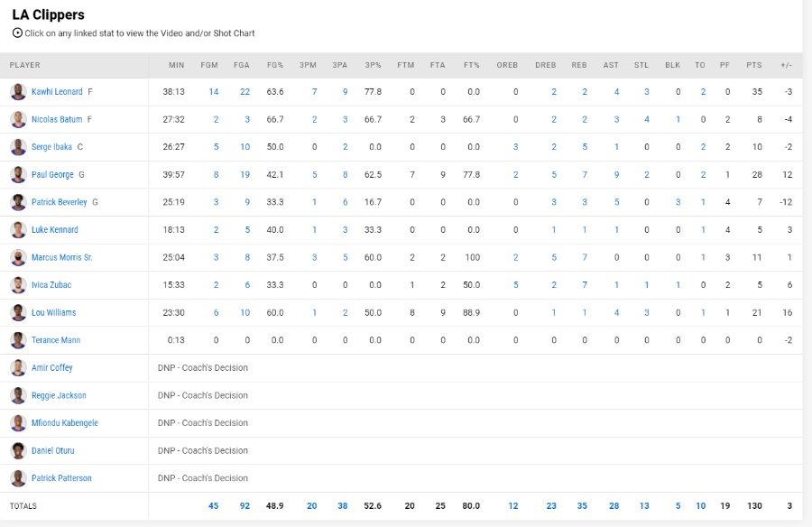The image size is (812, 527).
Task: Open Daniel Oturu's profile link
Action: tap(53, 450)
